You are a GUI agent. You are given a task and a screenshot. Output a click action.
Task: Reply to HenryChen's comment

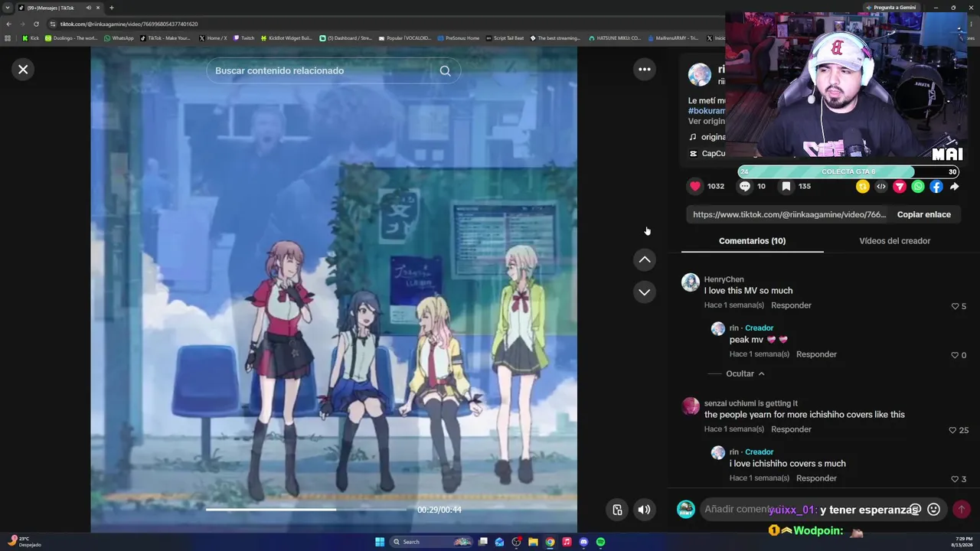click(791, 305)
